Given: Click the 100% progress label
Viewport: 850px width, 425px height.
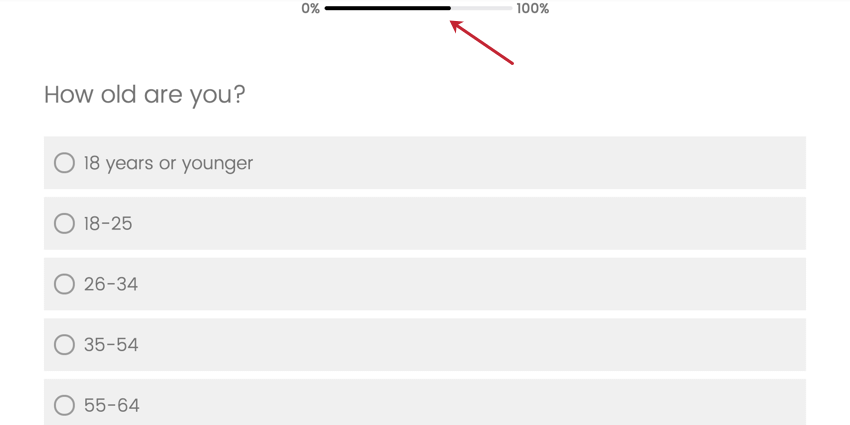Looking at the screenshot, I should pyautogui.click(x=532, y=9).
